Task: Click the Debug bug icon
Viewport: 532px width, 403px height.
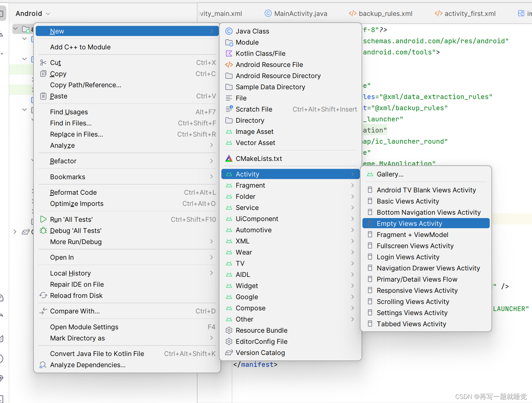Action: 43,231
